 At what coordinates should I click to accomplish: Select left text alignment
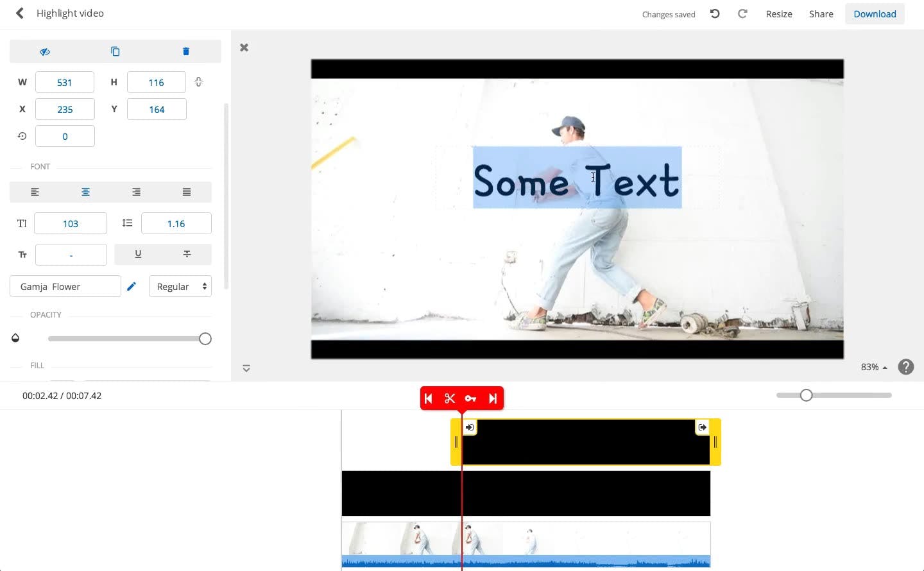point(35,191)
